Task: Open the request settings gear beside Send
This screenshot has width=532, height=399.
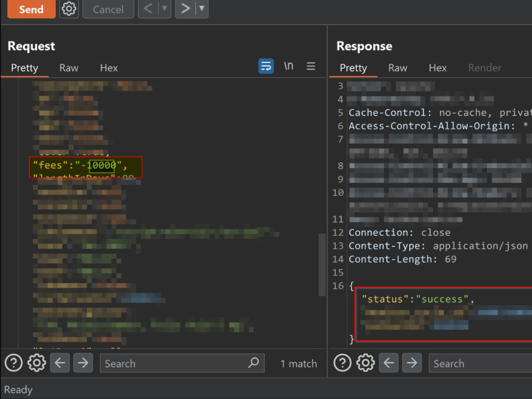Action: (x=69, y=9)
